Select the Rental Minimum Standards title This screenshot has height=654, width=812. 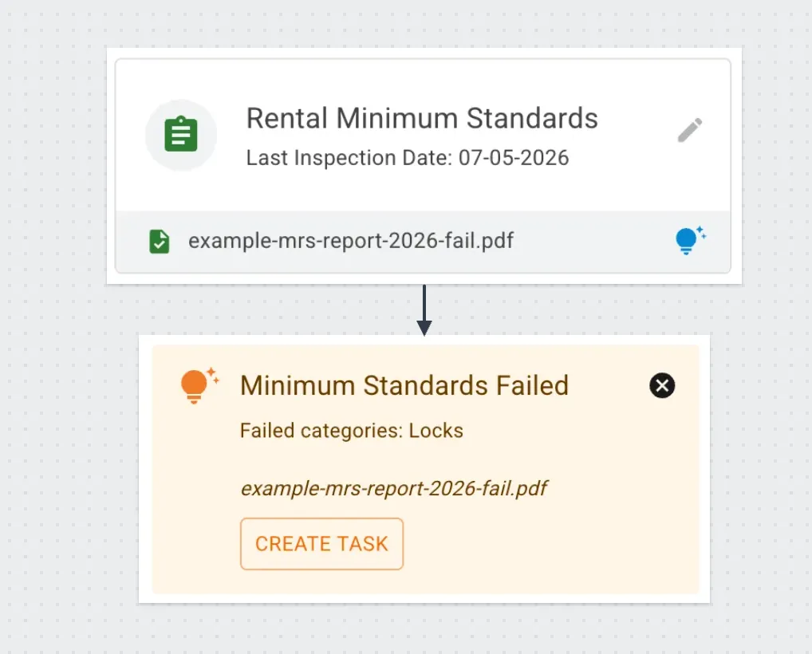[422, 119]
